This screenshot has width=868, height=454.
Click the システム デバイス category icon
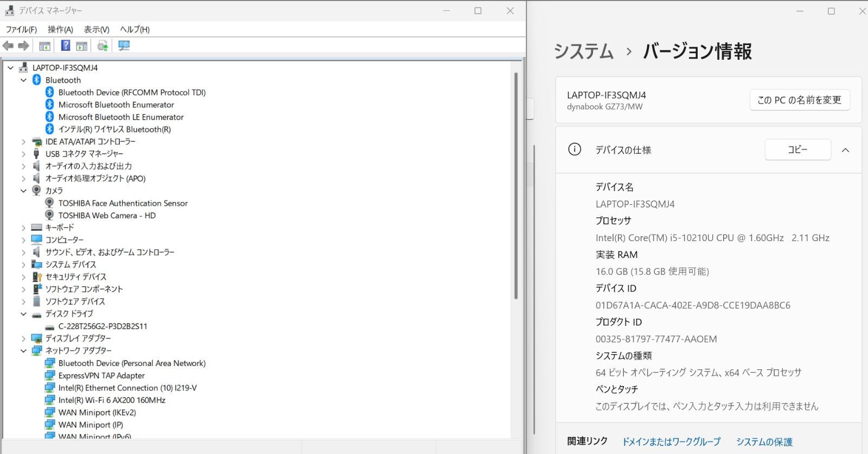[x=36, y=264]
